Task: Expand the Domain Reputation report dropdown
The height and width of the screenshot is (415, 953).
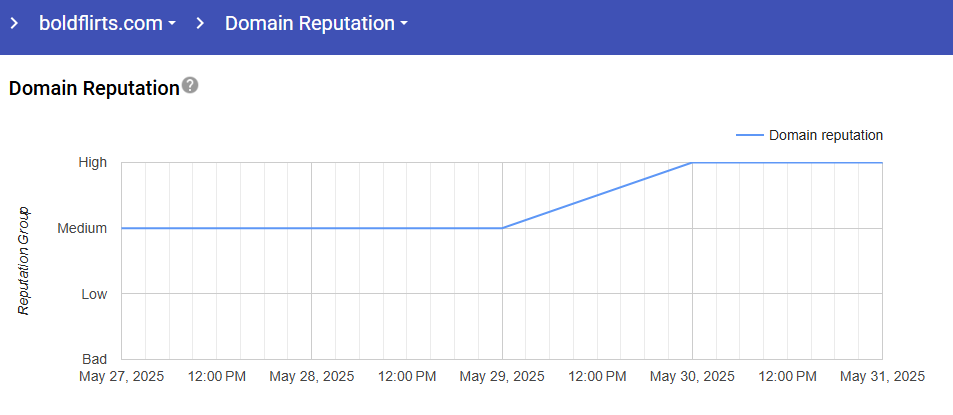Action: point(316,23)
